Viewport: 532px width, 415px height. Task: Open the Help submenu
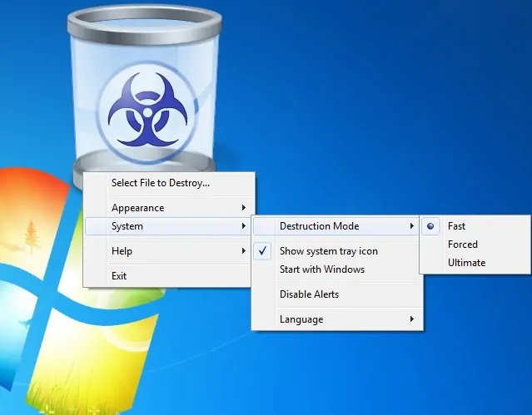pyautogui.click(x=122, y=251)
